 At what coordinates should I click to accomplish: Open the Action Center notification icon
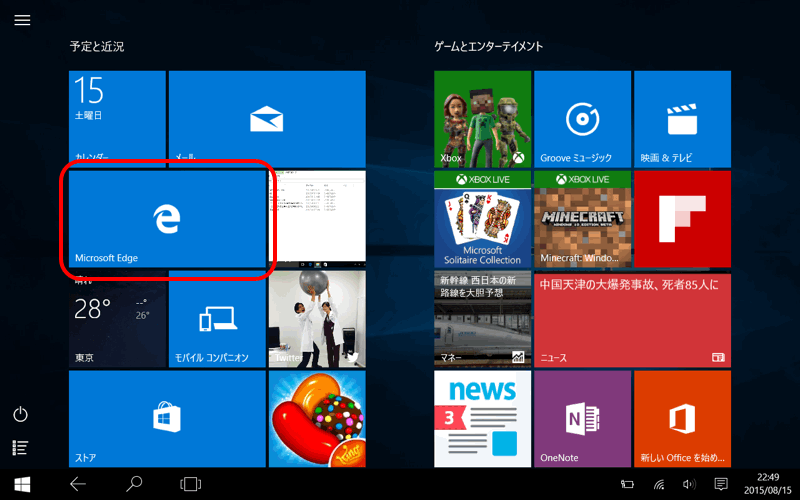(x=721, y=484)
